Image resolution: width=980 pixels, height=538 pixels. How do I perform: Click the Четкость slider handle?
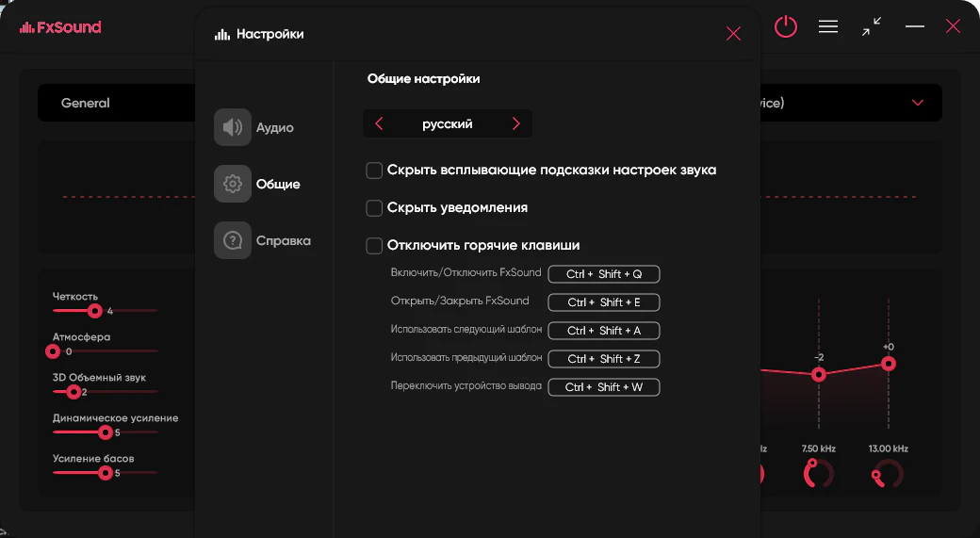(x=94, y=310)
